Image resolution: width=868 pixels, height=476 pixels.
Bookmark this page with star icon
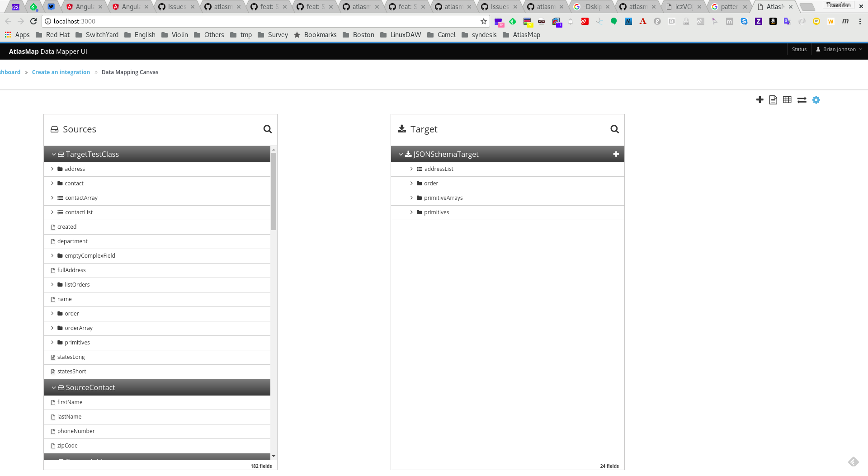pyautogui.click(x=484, y=21)
